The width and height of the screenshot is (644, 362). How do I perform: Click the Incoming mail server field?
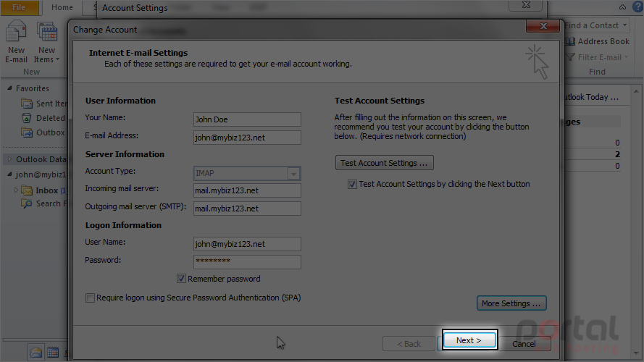point(247,190)
